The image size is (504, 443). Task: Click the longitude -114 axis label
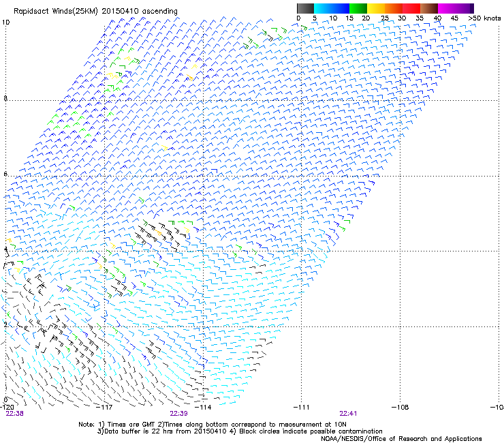(x=203, y=408)
